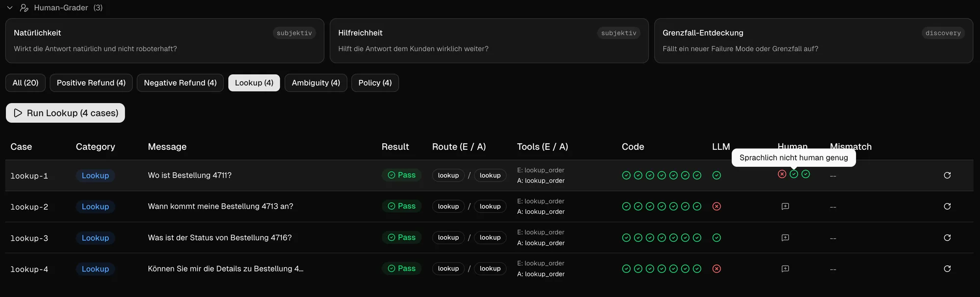
Task: Click the red failed LLM status for lookup-2
Action: click(x=716, y=206)
